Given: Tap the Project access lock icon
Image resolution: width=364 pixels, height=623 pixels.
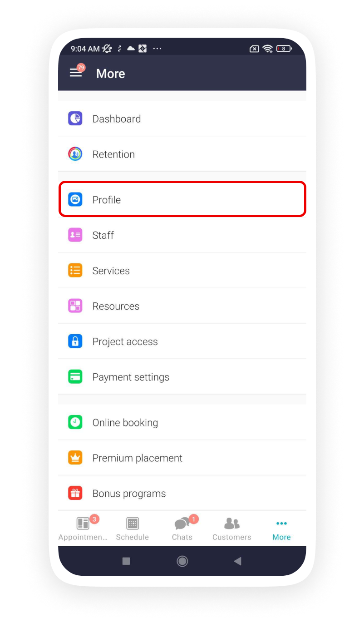Looking at the screenshot, I should click(75, 341).
